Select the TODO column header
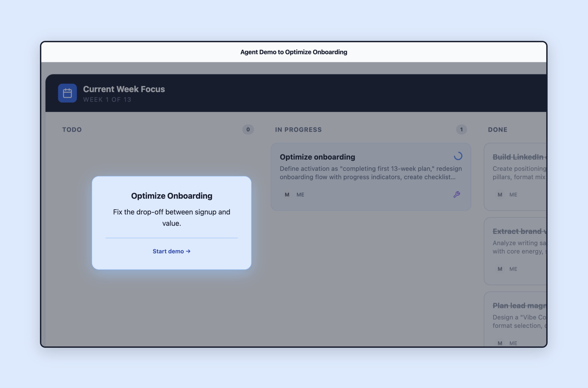The height and width of the screenshot is (388, 588). (x=72, y=129)
